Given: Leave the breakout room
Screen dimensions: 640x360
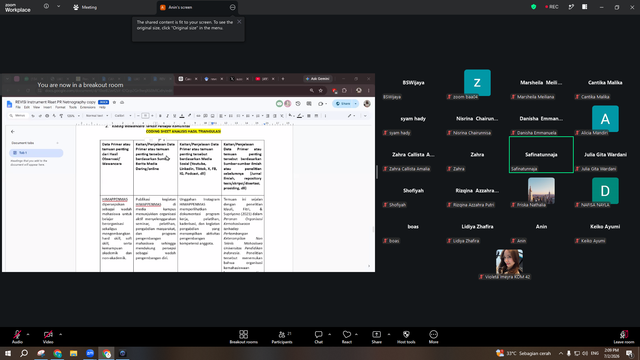Looking at the screenshot, I should point(624,337).
